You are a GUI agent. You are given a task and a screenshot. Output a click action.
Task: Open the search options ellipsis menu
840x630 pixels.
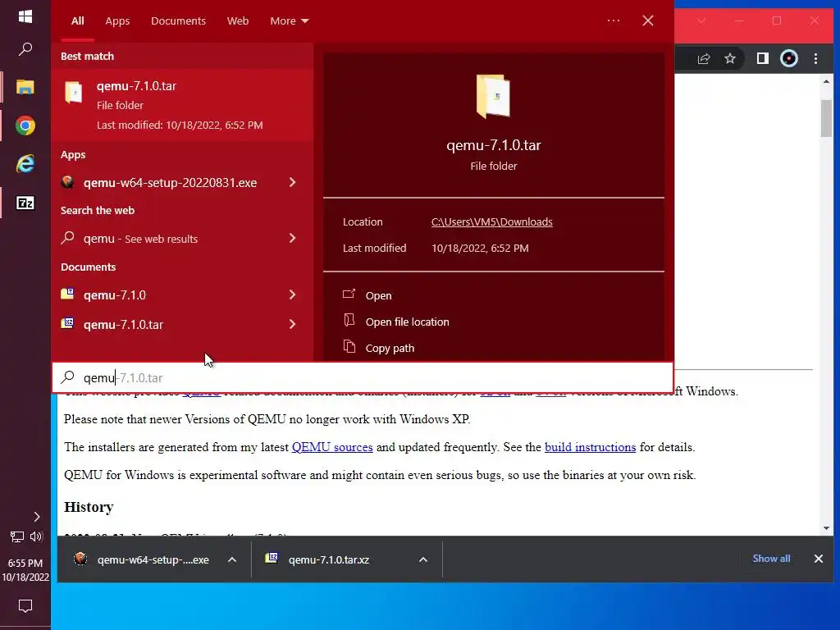[x=614, y=21]
